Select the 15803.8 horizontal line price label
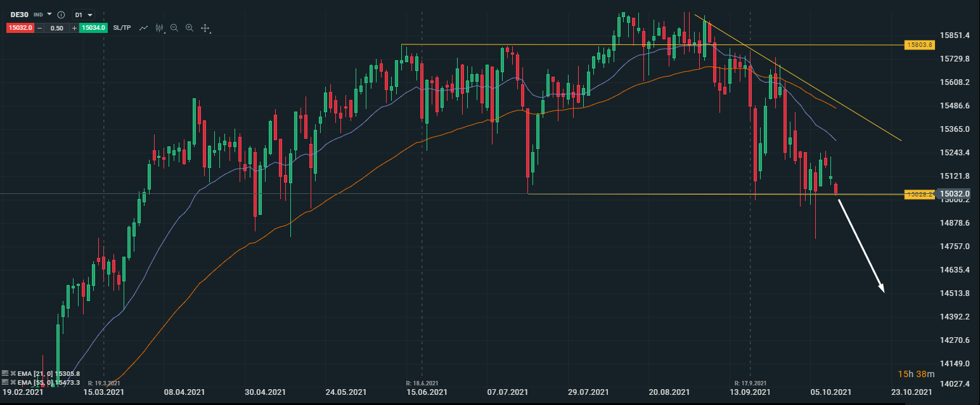This screenshot has width=980, height=405. (x=919, y=45)
